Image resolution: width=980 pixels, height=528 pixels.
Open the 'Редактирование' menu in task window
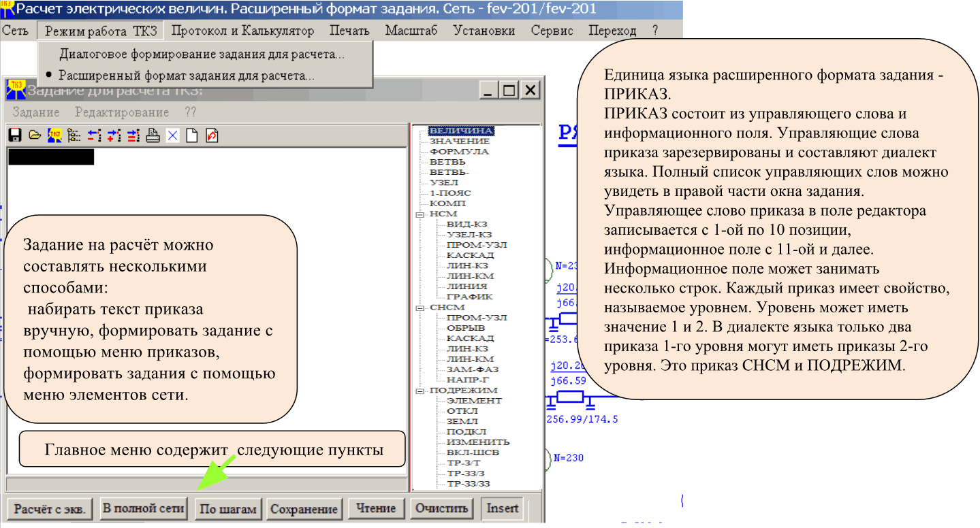[122, 112]
